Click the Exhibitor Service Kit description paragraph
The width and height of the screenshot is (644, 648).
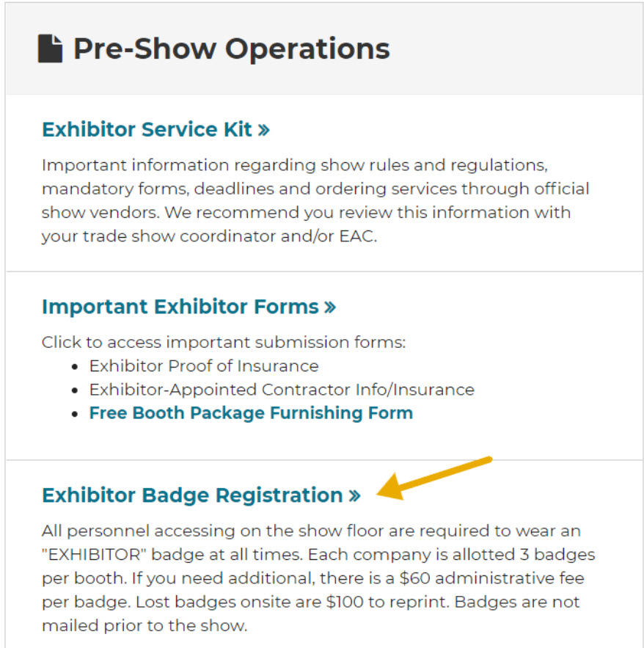tap(315, 200)
